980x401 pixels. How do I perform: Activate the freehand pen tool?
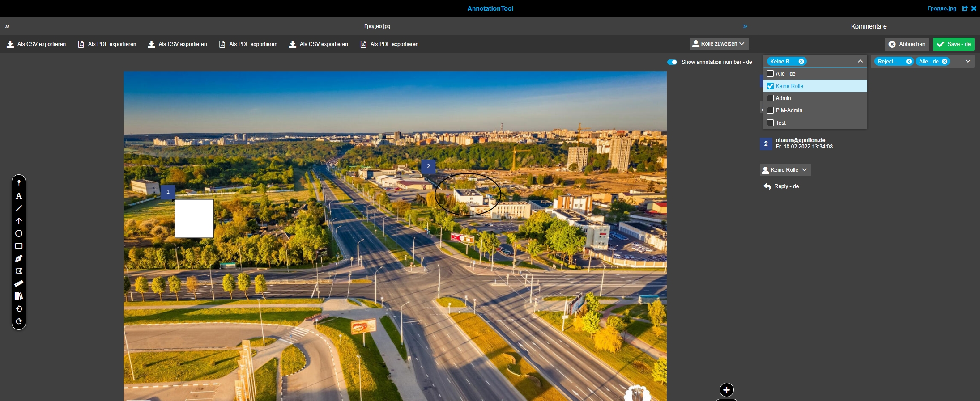(19, 258)
